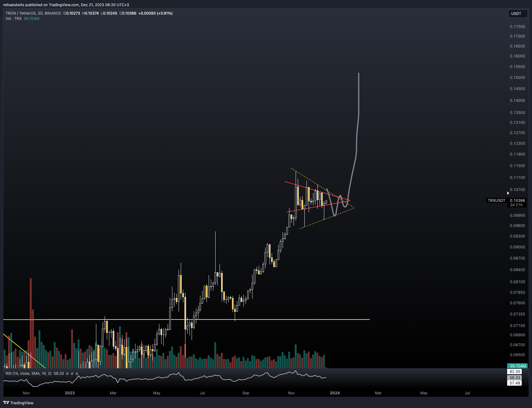Click the 2023 label on time axis
The width and height of the screenshot is (532, 408).
70,393
